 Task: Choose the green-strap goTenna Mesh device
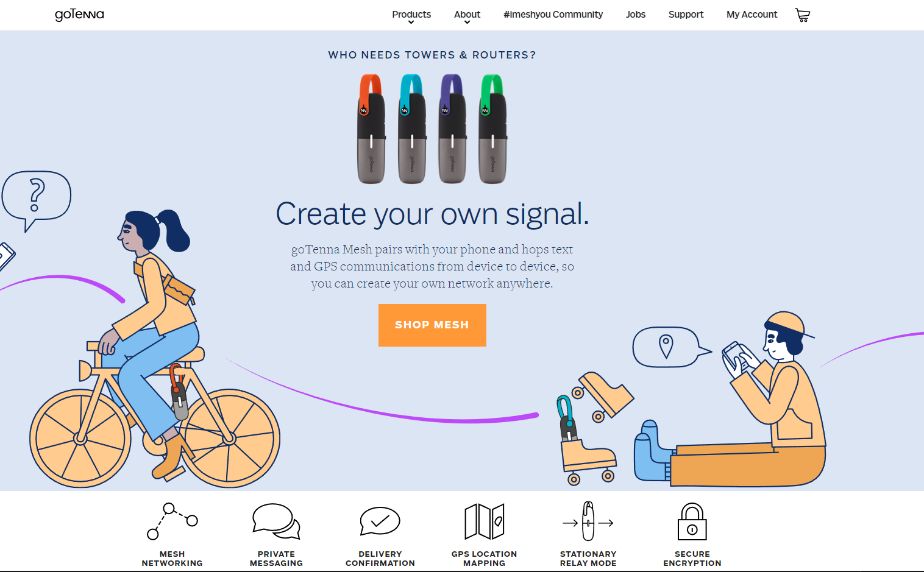(493, 129)
